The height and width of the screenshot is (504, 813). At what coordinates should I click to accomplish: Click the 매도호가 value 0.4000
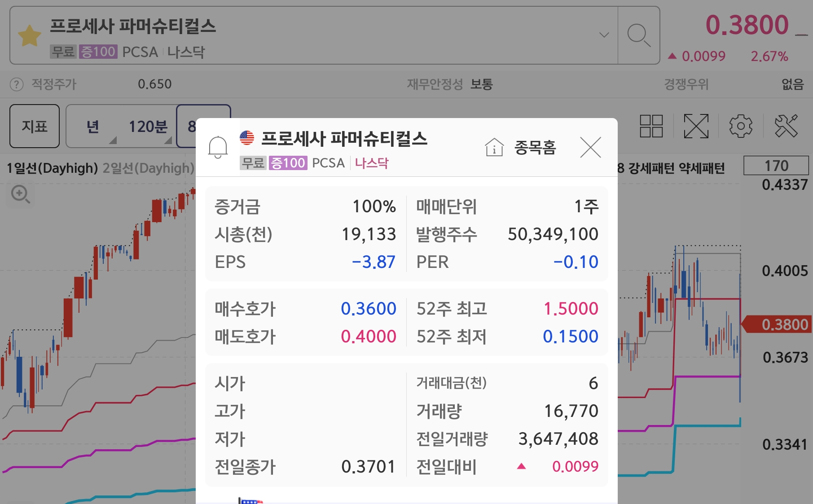point(369,337)
